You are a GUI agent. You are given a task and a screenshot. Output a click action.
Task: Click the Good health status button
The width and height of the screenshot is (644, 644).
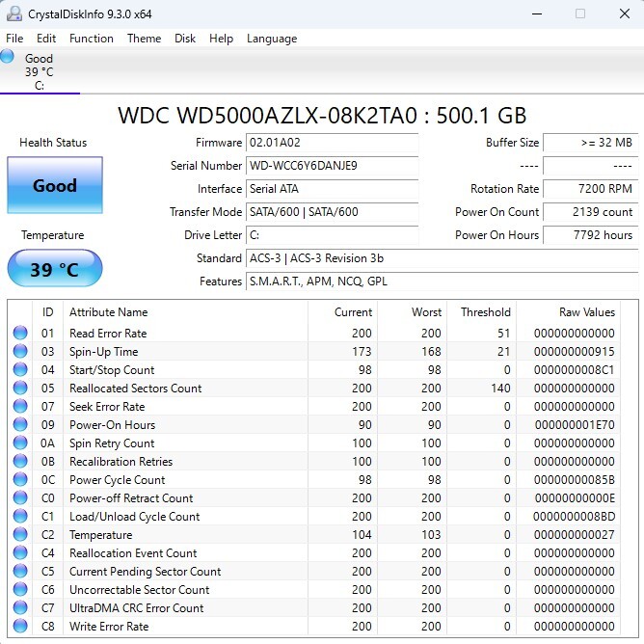click(55, 185)
